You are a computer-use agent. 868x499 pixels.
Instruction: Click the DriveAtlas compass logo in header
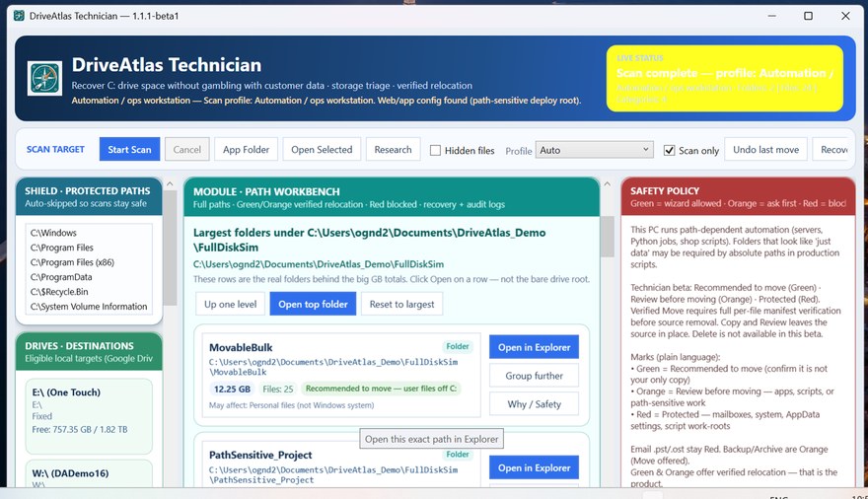44,78
